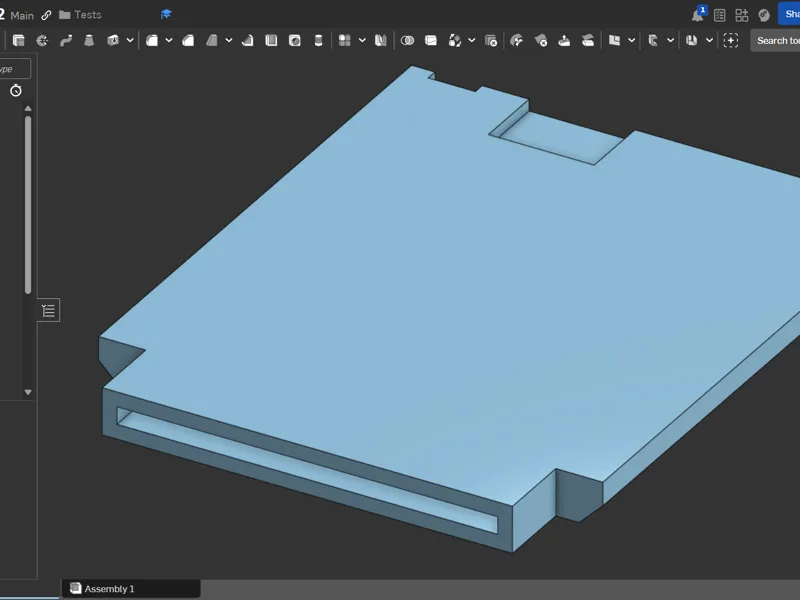Select the Shell tool
The height and width of the screenshot is (600, 800).
(271, 40)
